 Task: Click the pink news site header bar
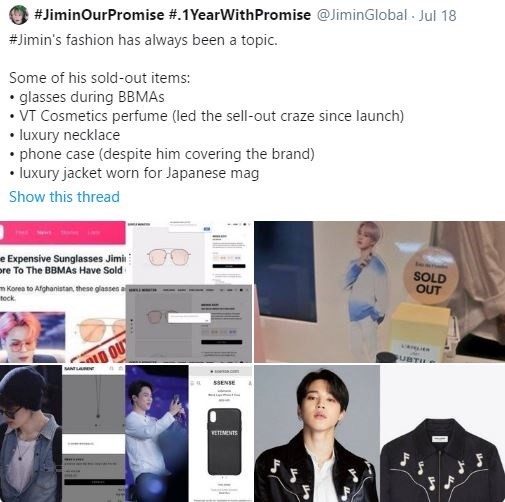point(63,232)
